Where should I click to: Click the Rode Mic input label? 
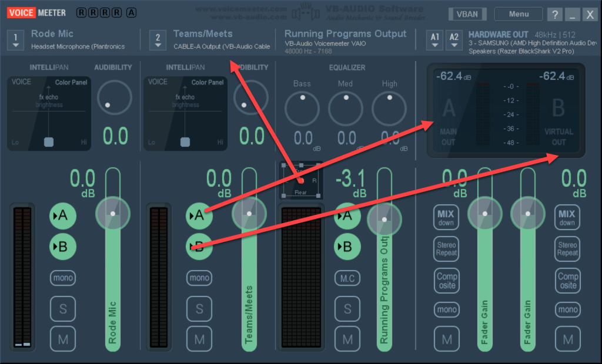(52, 33)
